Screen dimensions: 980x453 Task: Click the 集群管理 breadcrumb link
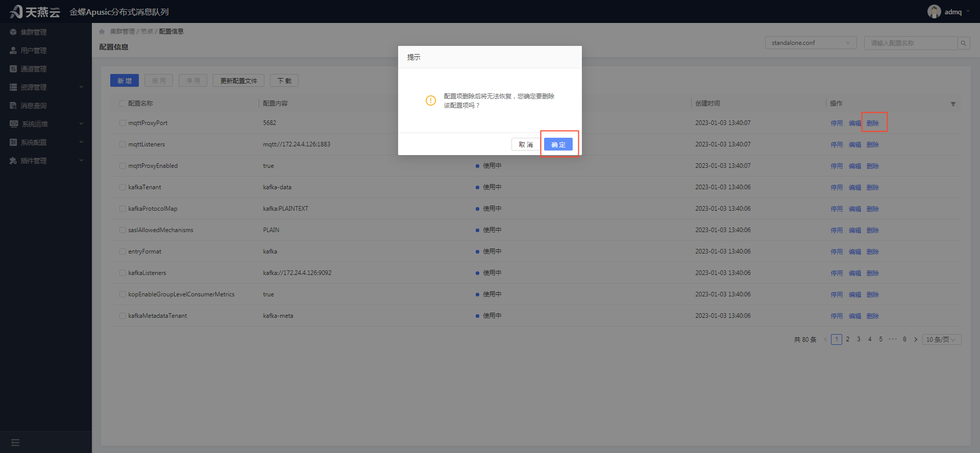[x=122, y=32]
